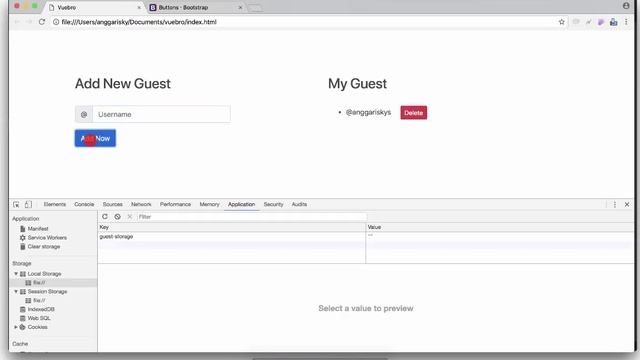Open DevTools customize three-dot menu

coord(615,204)
